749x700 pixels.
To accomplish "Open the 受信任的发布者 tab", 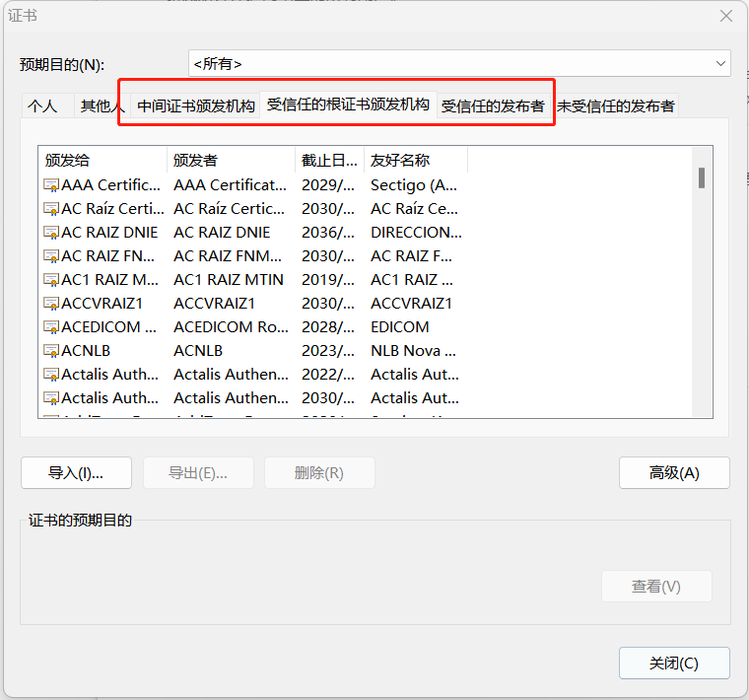I will click(493, 106).
